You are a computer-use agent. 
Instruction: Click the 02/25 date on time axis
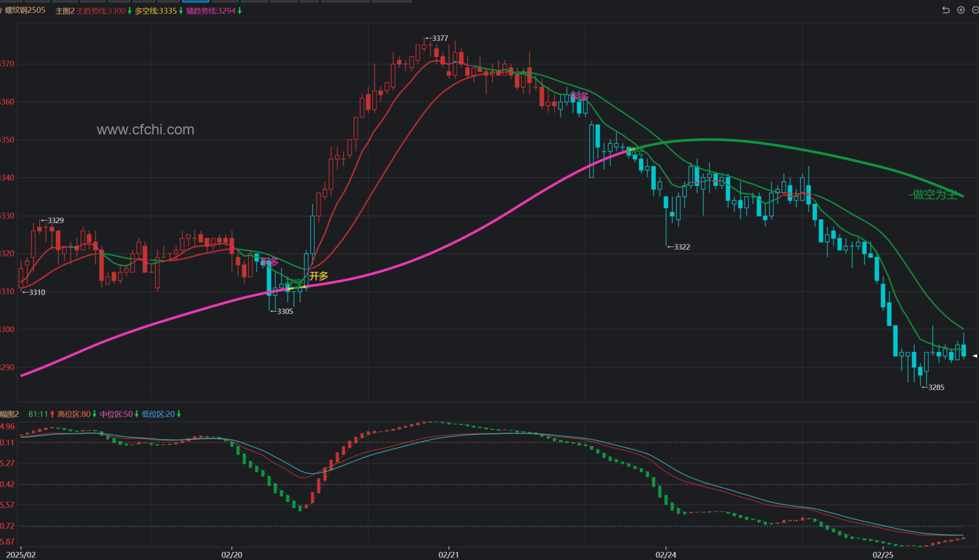(x=883, y=554)
